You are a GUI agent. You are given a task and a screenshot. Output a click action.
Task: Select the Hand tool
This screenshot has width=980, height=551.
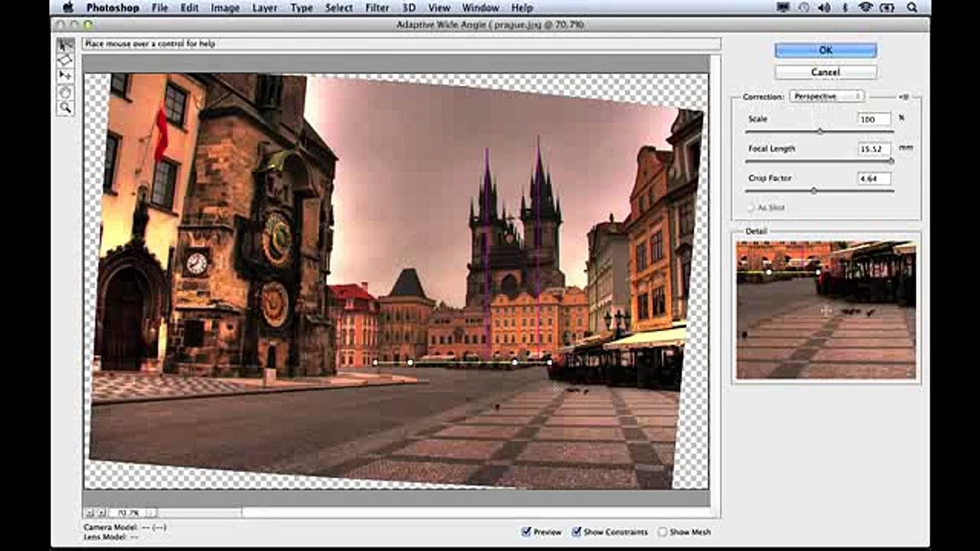point(66,92)
